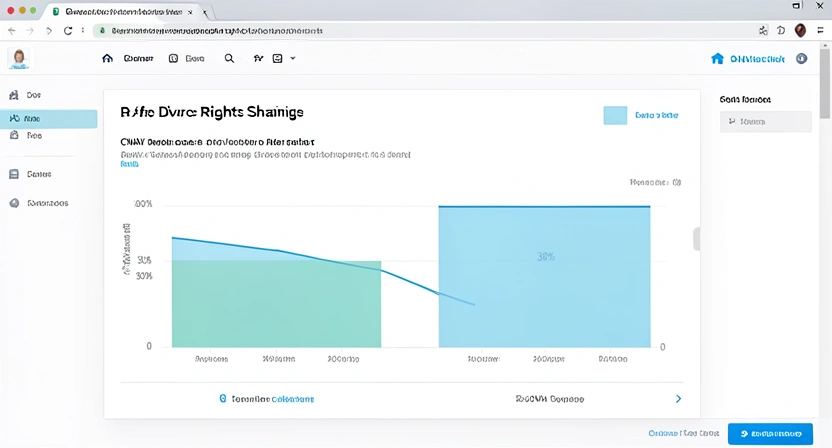The width and height of the screenshot is (832, 448).
Task: Click the light blue legend swatch above the chart
Action: (615, 116)
